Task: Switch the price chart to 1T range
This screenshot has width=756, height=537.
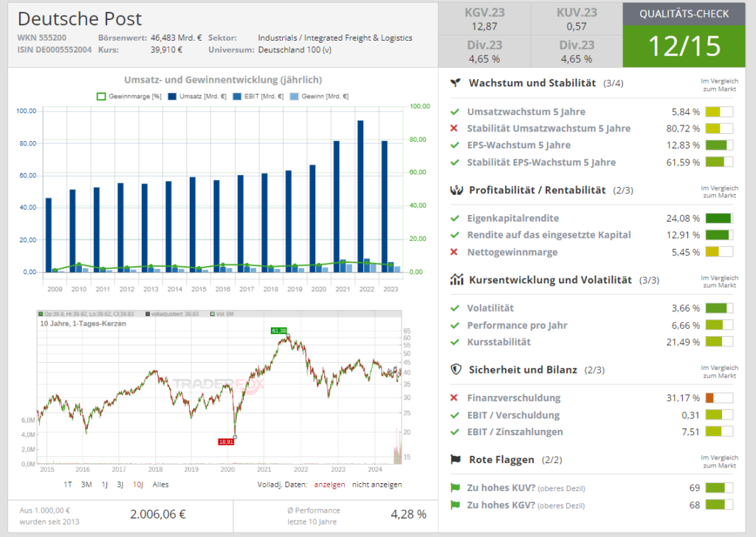Action: pyautogui.click(x=67, y=485)
